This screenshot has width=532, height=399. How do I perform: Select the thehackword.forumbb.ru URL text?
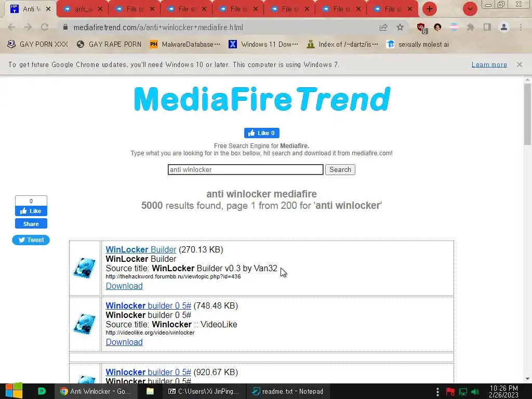[x=173, y=276]
